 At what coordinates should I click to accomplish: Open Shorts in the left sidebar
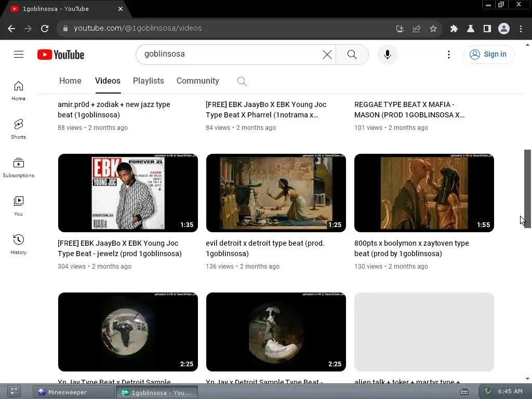[18, 129]
